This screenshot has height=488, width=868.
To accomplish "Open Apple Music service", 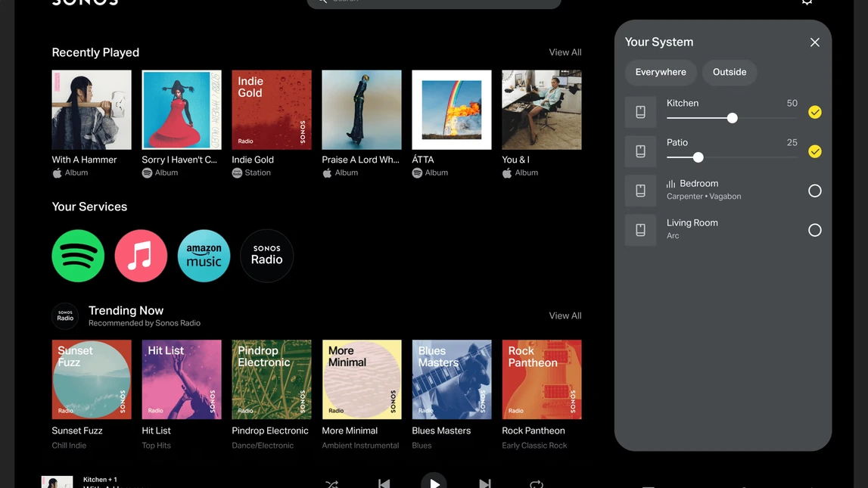I will pyautogui.click(x=141, y=256).
